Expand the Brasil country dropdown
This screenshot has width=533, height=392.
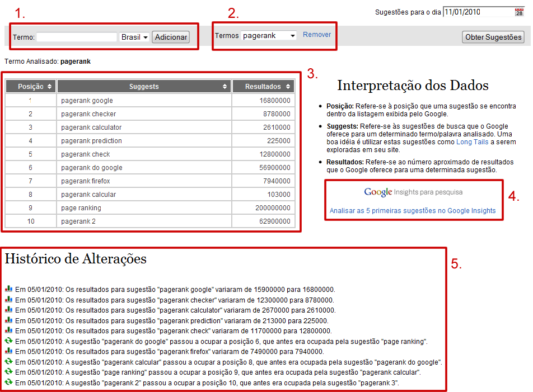coord(134,37)
